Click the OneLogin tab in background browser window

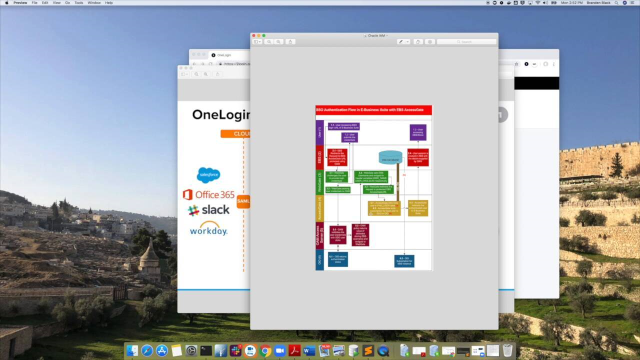229,55
